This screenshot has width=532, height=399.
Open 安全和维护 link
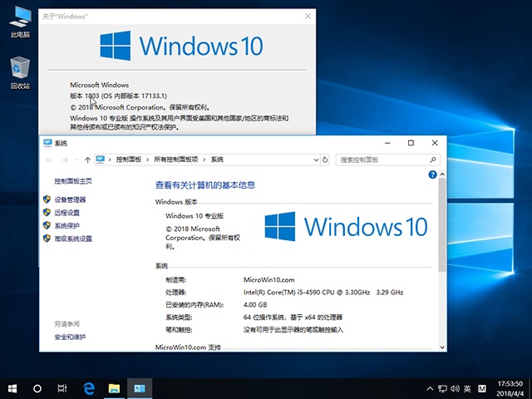[x=70, y=337]
